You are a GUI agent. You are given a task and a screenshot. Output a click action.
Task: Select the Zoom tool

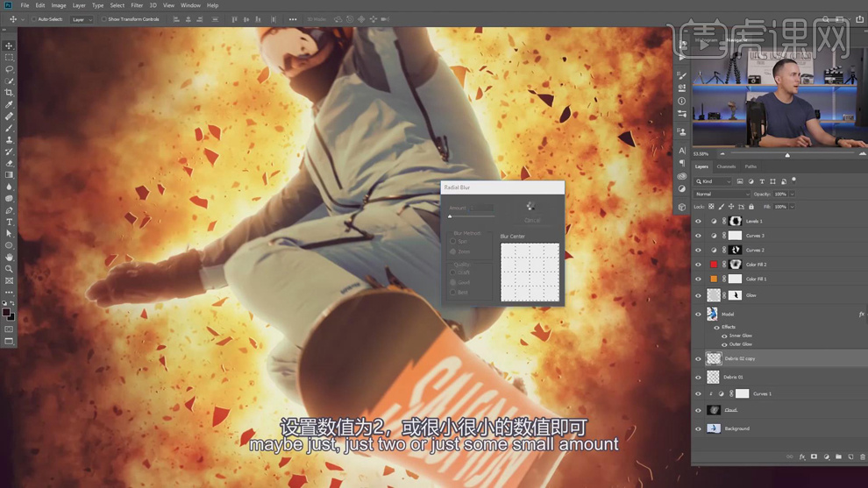point(9,269)
